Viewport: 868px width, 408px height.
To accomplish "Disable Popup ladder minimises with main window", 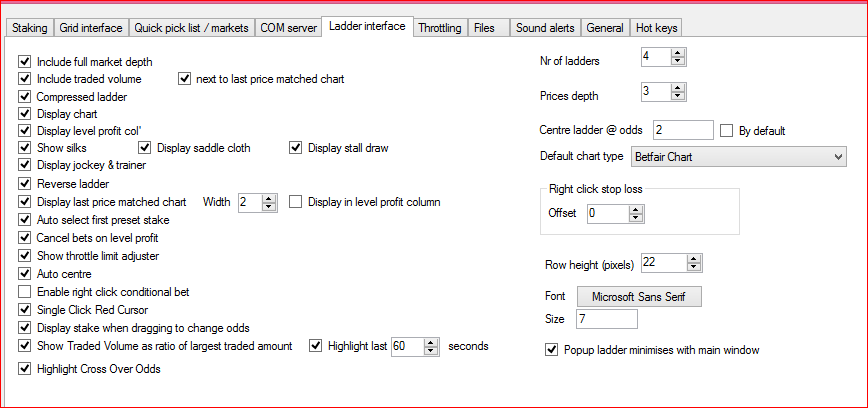I will click(x=551, y=350).
